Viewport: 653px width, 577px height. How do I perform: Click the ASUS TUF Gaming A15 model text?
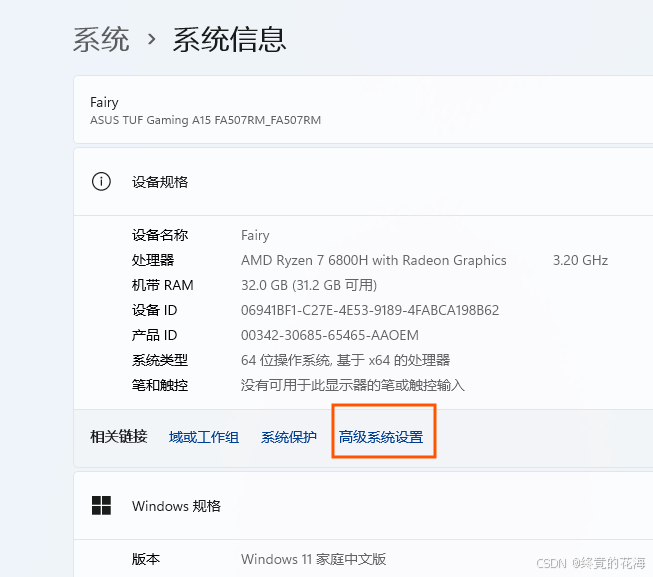click(205, 120)
